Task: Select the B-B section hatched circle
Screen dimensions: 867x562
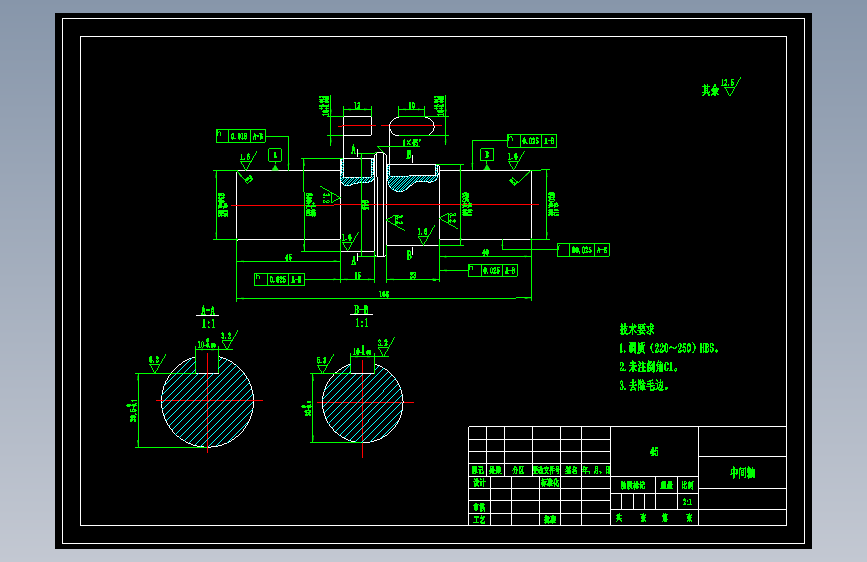Action: click(362, 402)
